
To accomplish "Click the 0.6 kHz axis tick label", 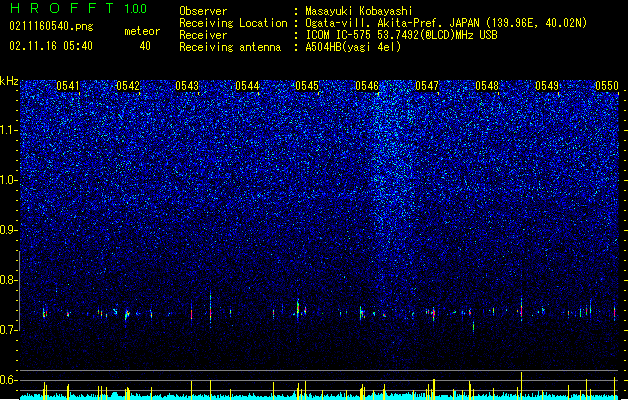I will tap(8, 380).
